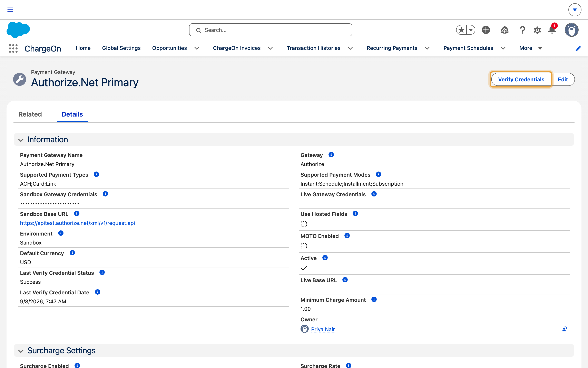This screenshot has height=368, width=588.
Task: Show info for Minimum Charge Amount
Action: pos(374,299)
